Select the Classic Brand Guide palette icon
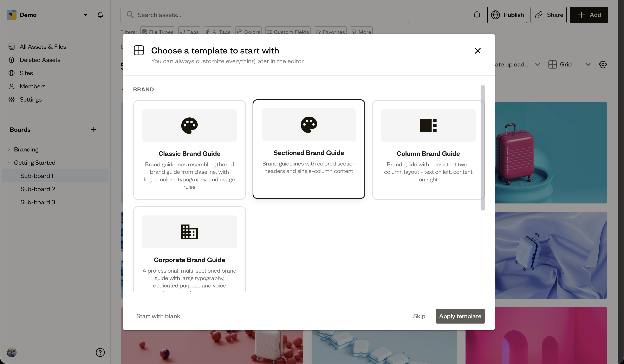This screenshot has height=364, width=624. [189, 125]
